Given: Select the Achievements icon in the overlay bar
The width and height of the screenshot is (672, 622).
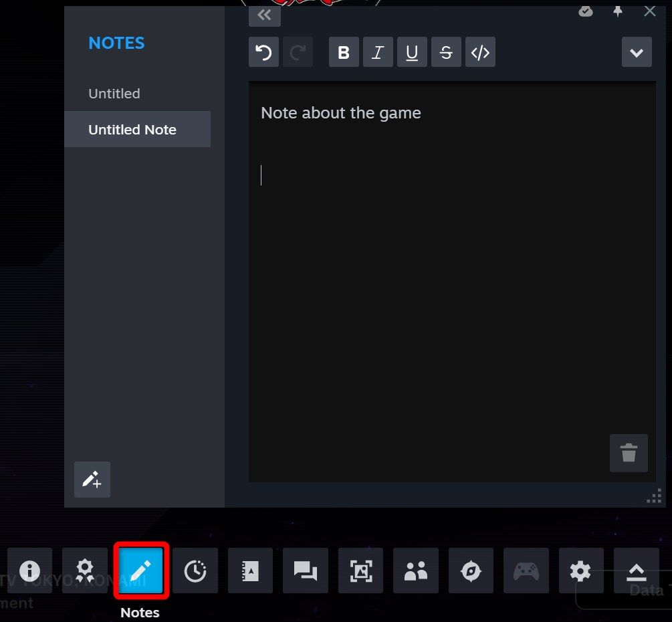Looking at the screenshot, I should pos(85,571).
